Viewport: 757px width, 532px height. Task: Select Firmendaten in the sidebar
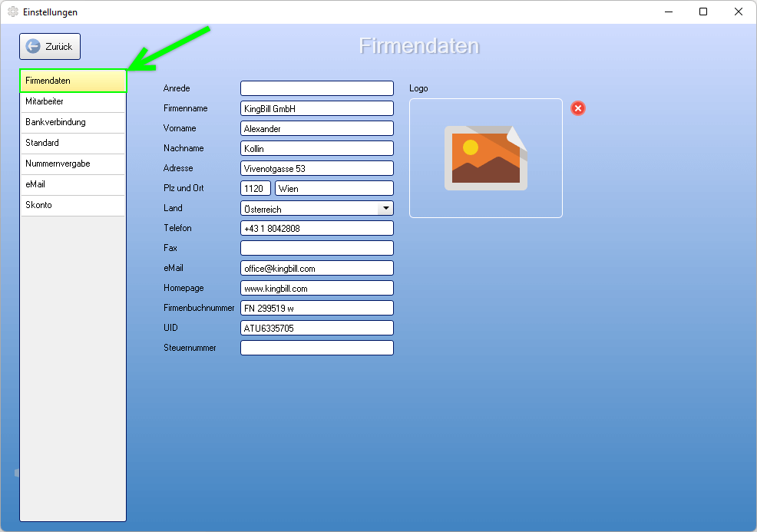[x=73, y=81]
